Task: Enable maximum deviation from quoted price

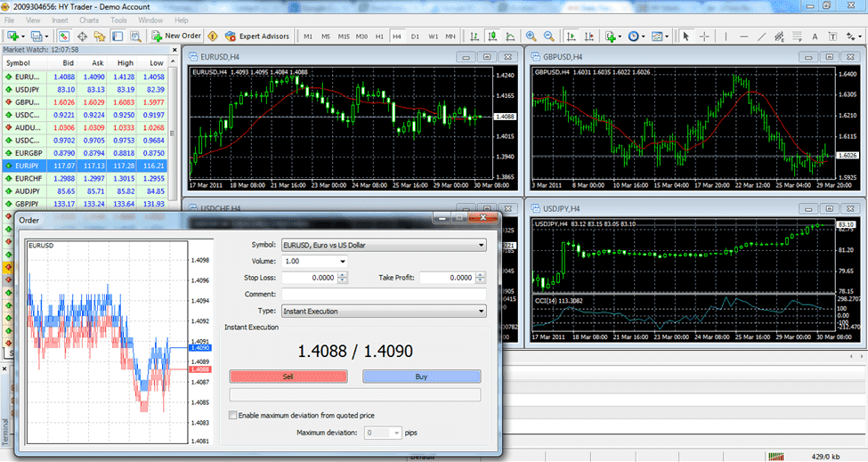Action: (x=233, y=416)
